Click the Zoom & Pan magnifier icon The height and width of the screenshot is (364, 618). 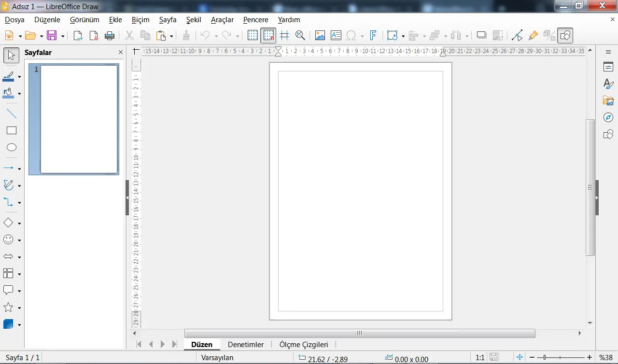(x=300, y=35)
